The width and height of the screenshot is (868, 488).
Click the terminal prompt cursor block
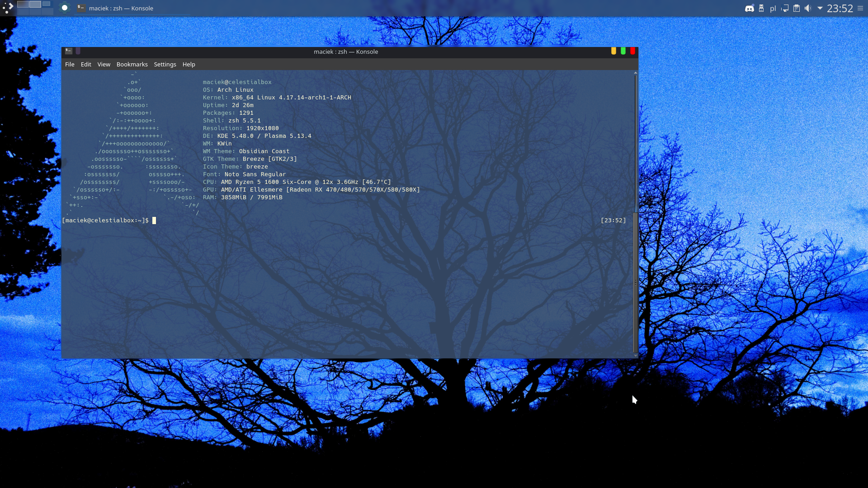tap(154, 221)
